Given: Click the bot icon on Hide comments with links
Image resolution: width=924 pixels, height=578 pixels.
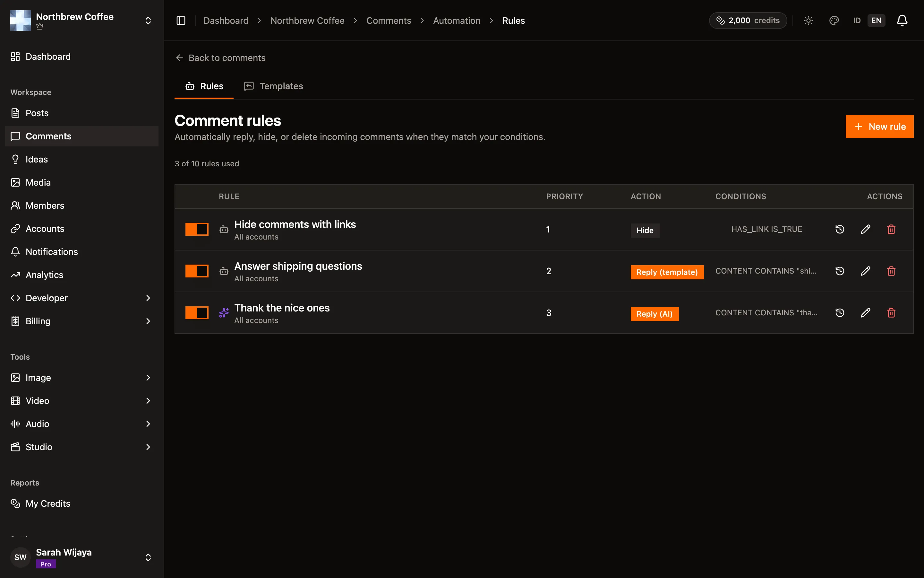Looking at the screenshot, I should coord(224,229).
